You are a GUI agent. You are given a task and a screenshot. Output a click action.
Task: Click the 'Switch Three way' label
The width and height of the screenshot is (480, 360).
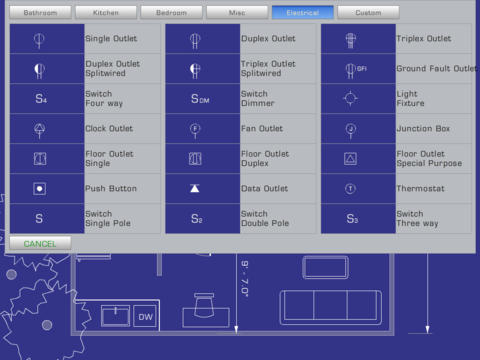(x=417, y=218)
